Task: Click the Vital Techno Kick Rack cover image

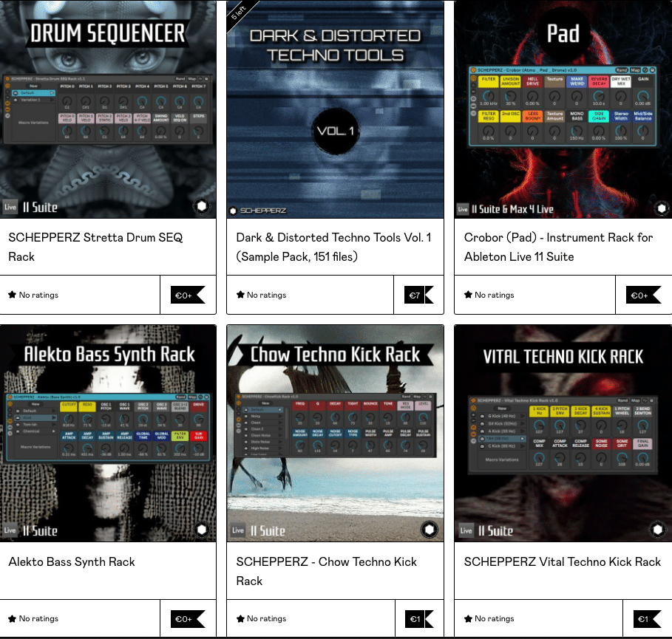Action: (x=563, y=434)
